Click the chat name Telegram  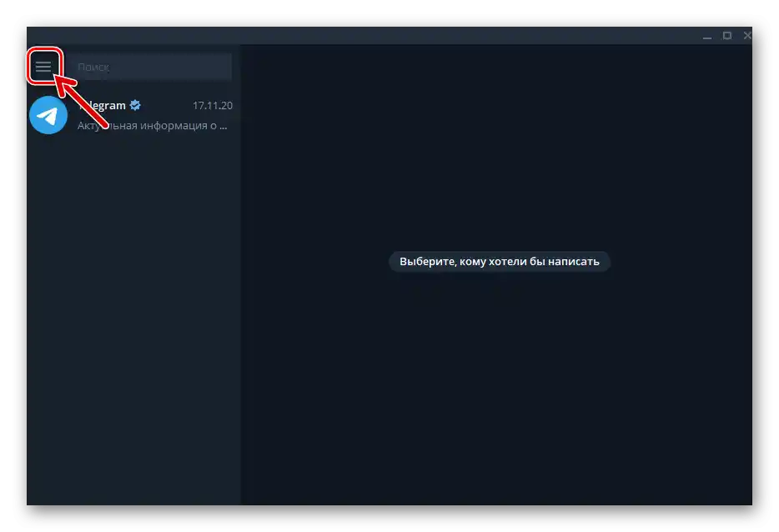(107, 105)
